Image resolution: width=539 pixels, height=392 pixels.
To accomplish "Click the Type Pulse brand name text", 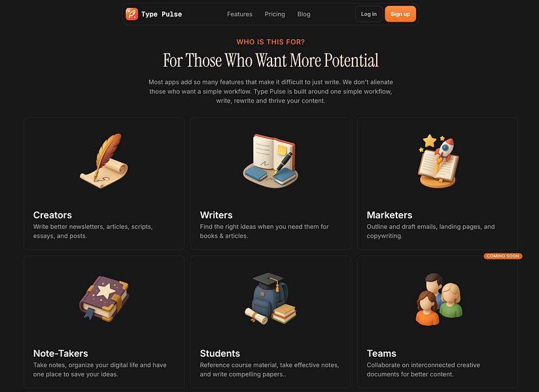I will [x=162, y=14].
